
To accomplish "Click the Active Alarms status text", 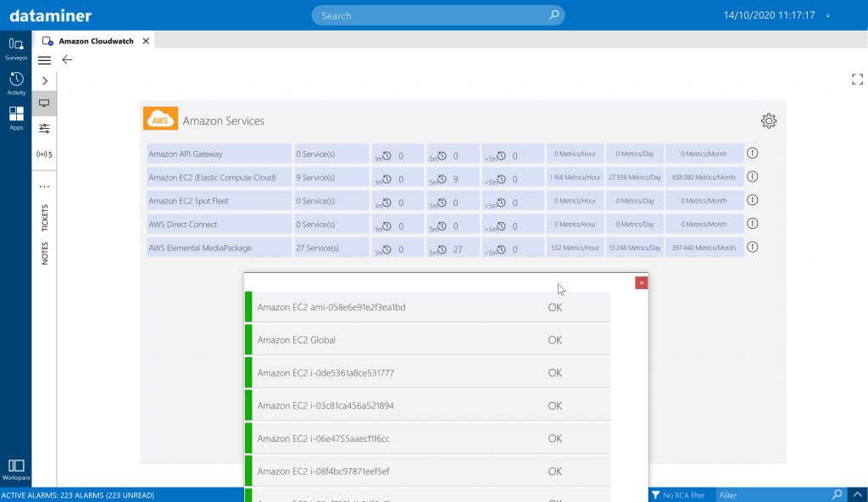I will coord(77,495).
